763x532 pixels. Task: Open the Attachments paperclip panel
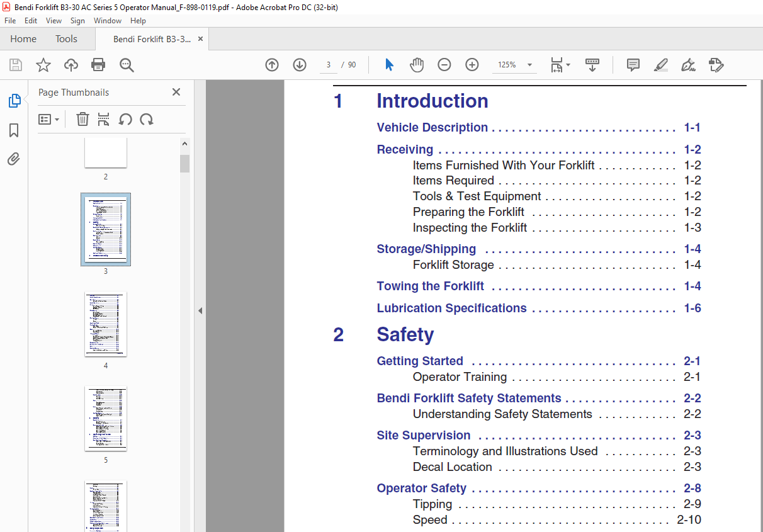[x=14, y=159]
